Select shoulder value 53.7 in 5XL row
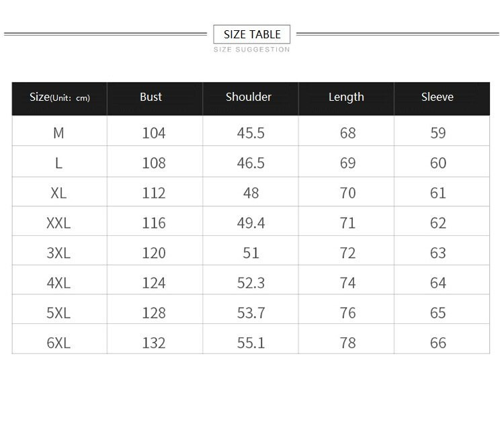 [251, 312]
